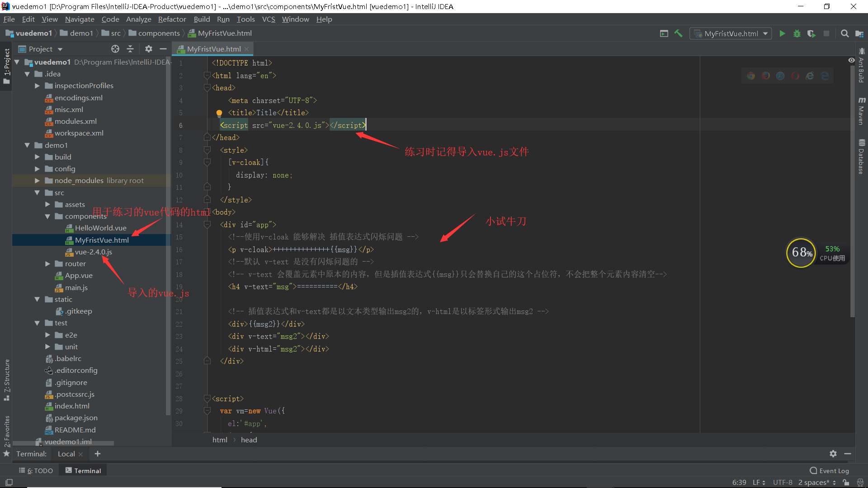
Task: Expand the node_modules folder
Action: [37, 181]
